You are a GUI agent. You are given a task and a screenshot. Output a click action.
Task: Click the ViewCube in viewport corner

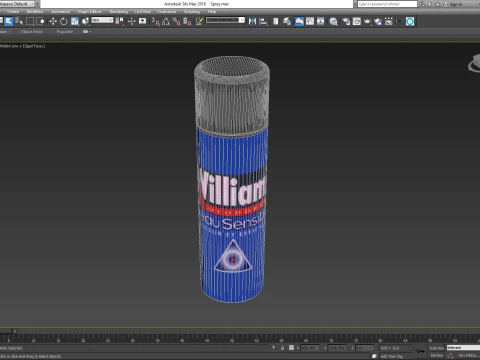point(475,64)
